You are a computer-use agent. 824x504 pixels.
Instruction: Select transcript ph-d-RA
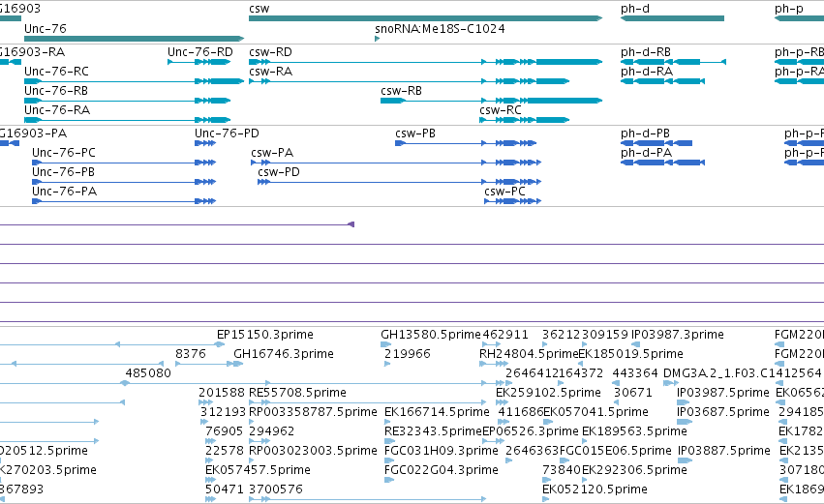(662, 81)
